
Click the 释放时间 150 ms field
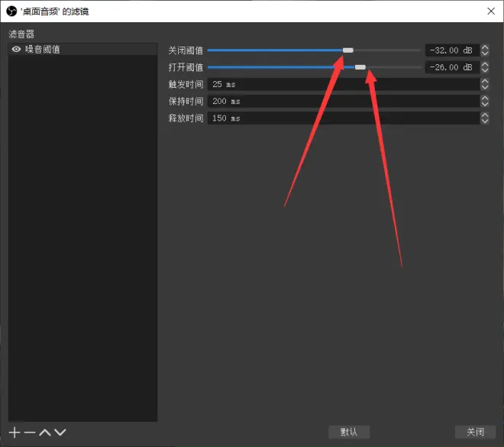coord(344,118)
